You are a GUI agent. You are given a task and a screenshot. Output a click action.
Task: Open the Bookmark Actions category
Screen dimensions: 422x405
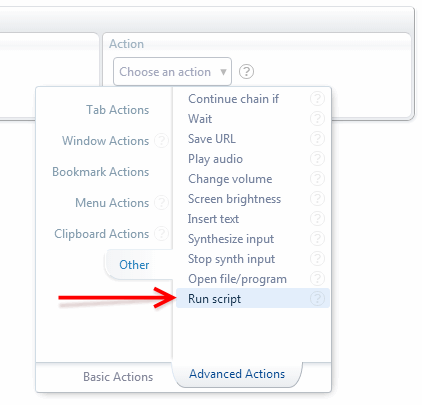[101, 172]
